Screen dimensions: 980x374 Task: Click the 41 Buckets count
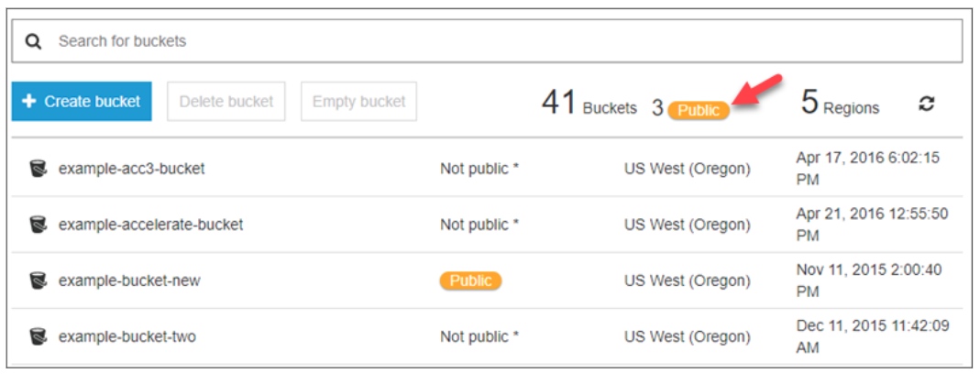(x=589, y=104)
